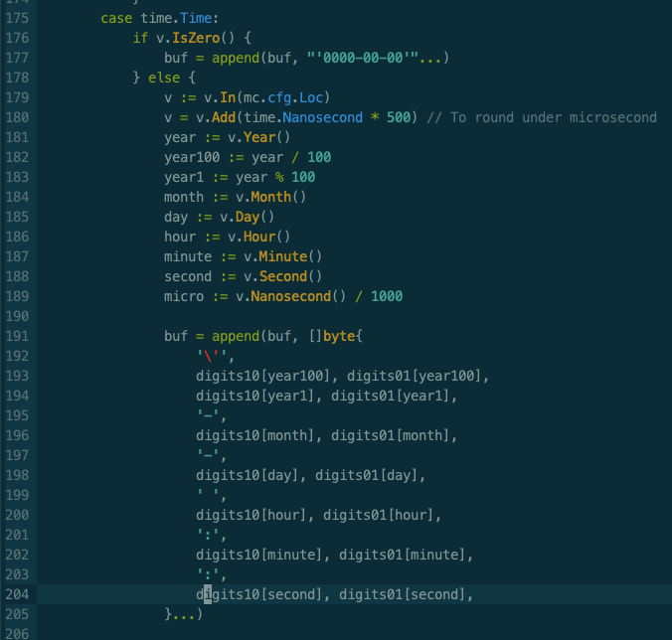Viewport: 672px width, 640px height.
Task: Click the space character literal on line 199
Action: 208,495
